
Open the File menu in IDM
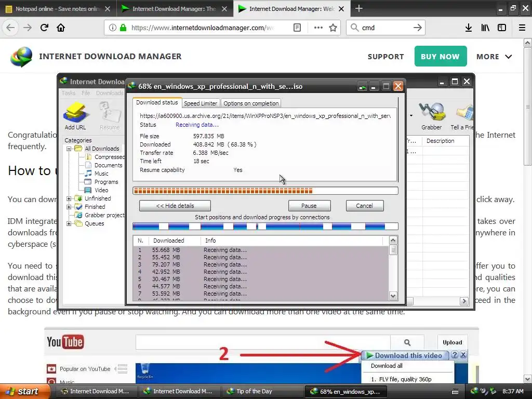pyautogui.click(x=86, y=93)
